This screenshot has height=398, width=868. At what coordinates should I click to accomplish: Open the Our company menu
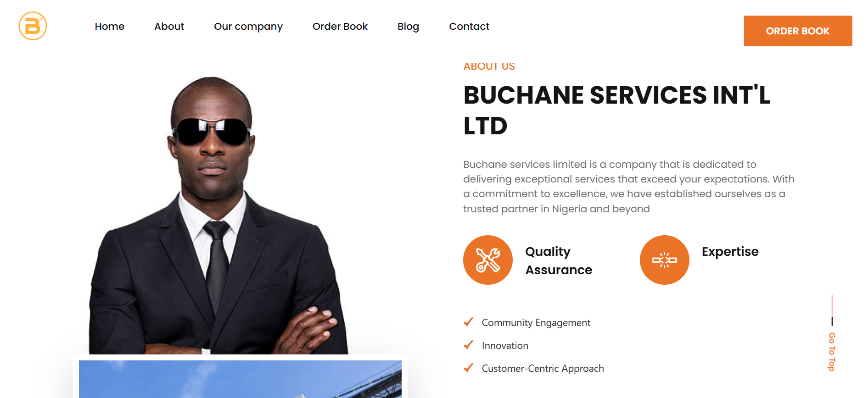pos(248,27)
